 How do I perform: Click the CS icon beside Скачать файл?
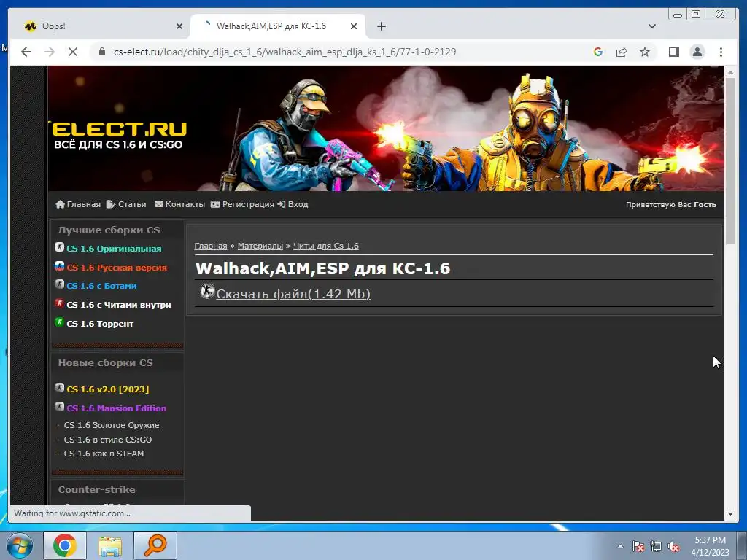coord(207,291)
